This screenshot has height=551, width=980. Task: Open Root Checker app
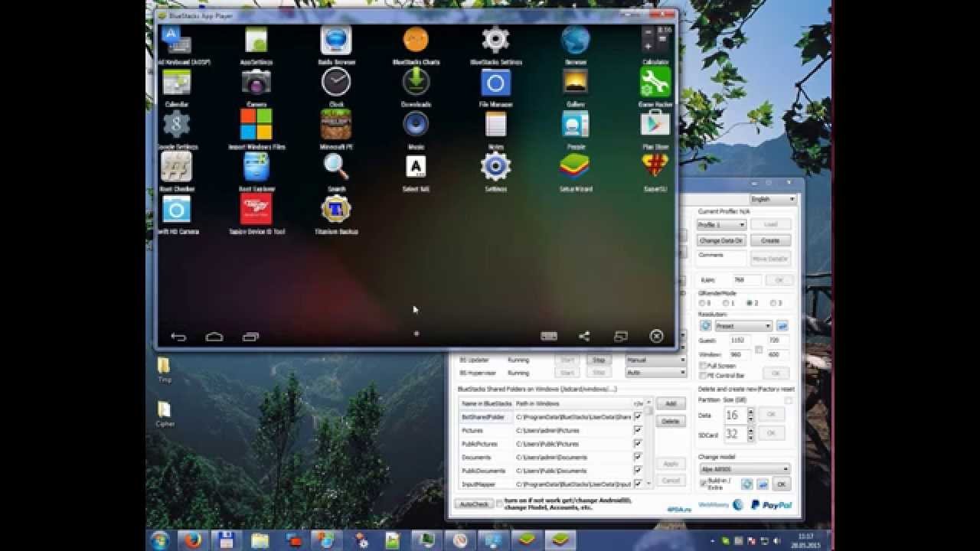click(176, 166)
